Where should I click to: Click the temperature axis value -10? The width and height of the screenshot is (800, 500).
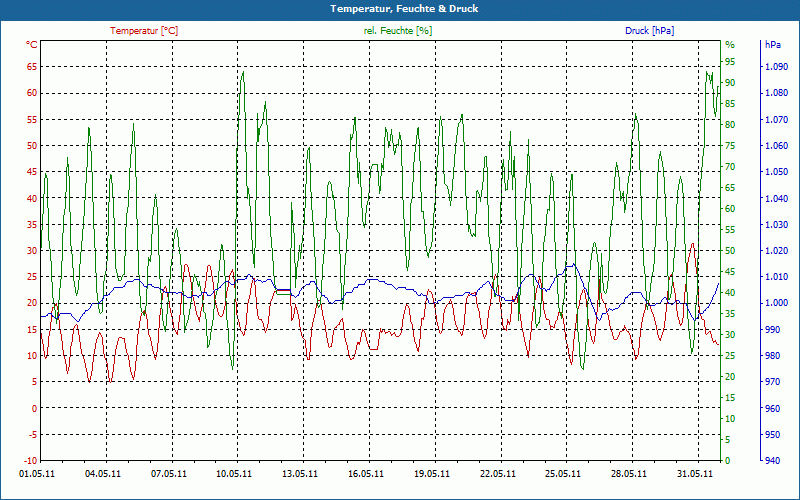pos(31,460)
